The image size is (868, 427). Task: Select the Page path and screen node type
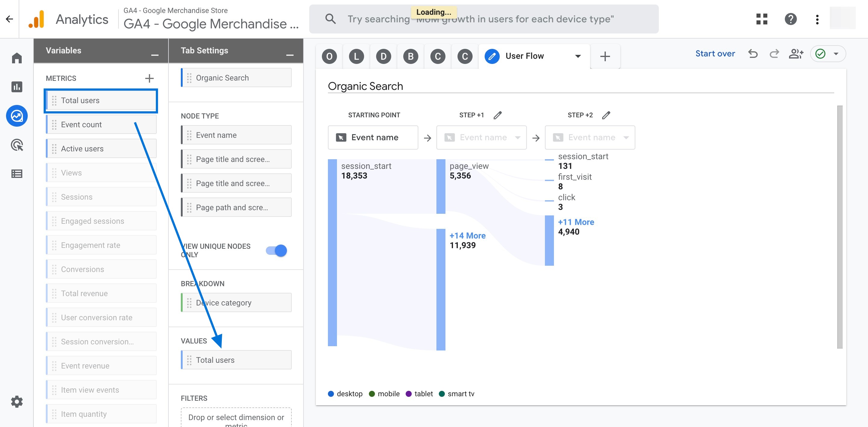click(x=236, y=207)
